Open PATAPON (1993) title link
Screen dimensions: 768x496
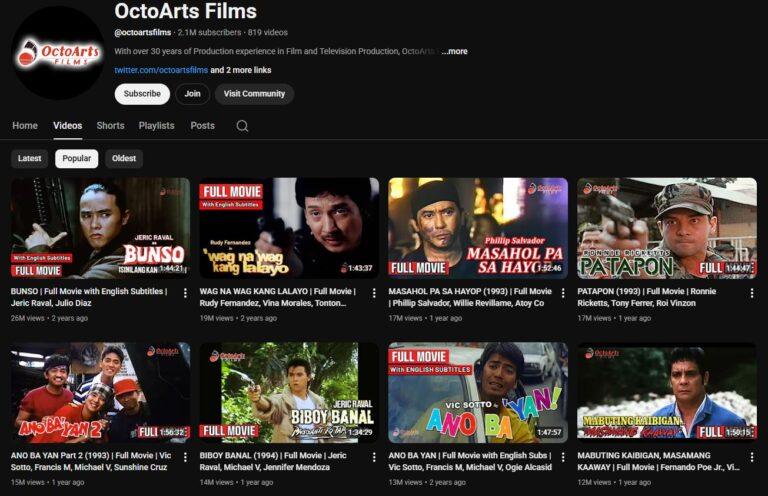click(x=647, y=297)
